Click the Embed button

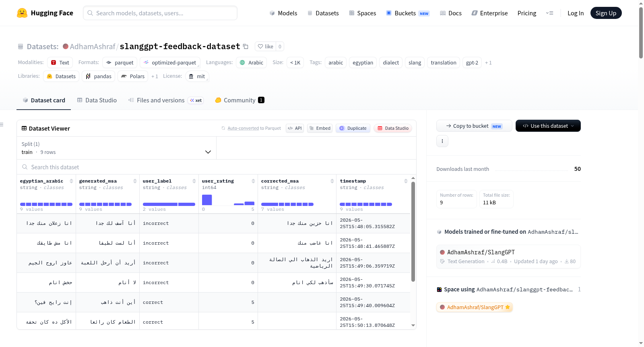(x=320, y=128)
